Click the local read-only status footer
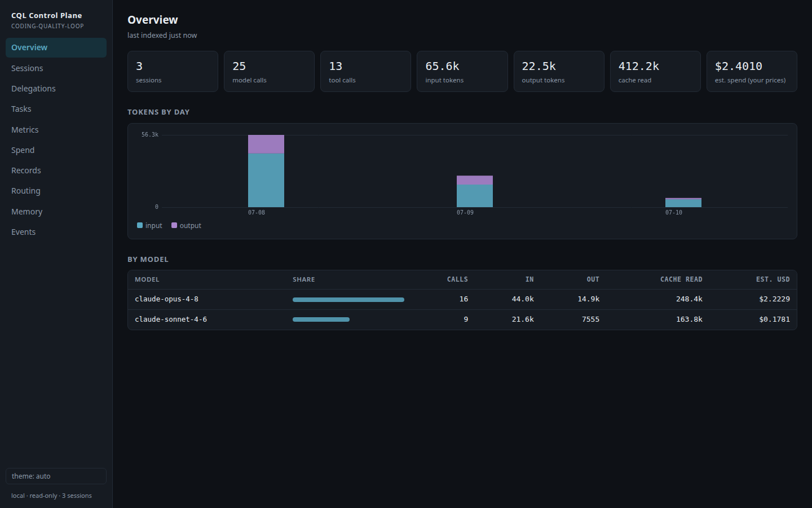Screen dimensions: 812x508 click(x=51, y=496)
